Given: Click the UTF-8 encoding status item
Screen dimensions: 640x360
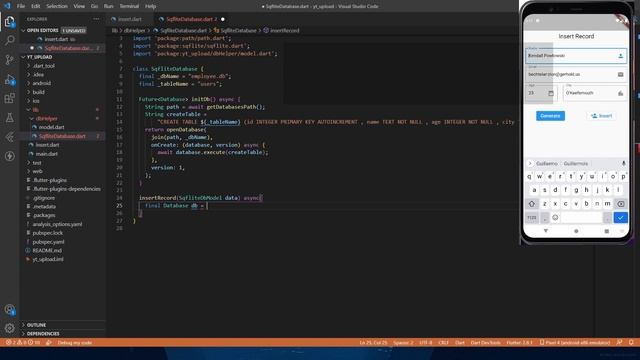Looking at the screenshot, I should tap(426, 342).
